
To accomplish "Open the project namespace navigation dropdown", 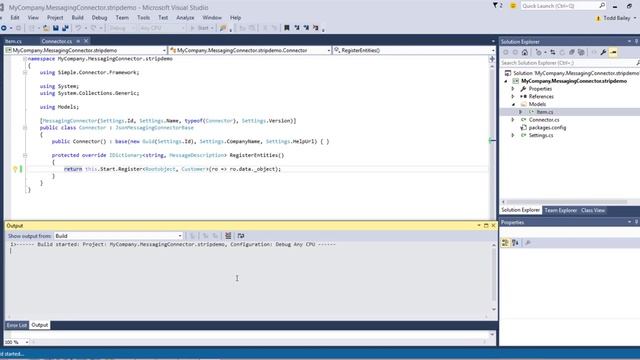I will 86,50.
